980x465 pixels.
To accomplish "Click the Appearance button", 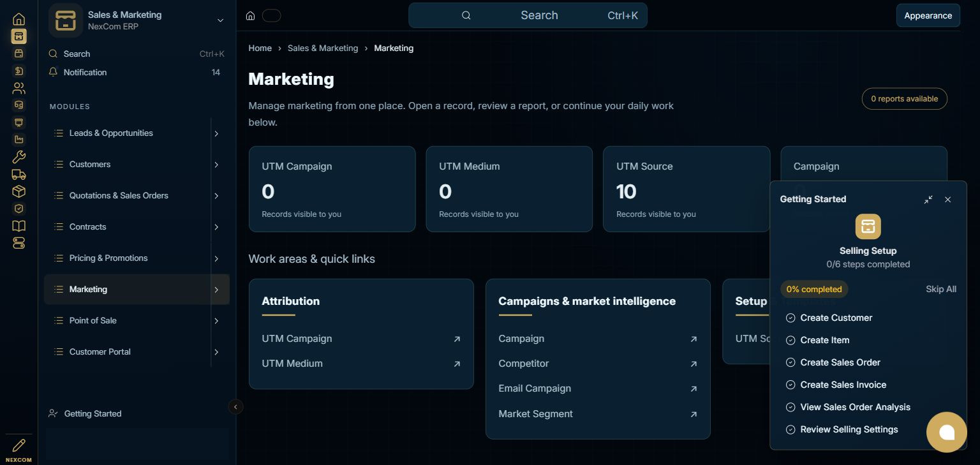I will tap(928, 16).
